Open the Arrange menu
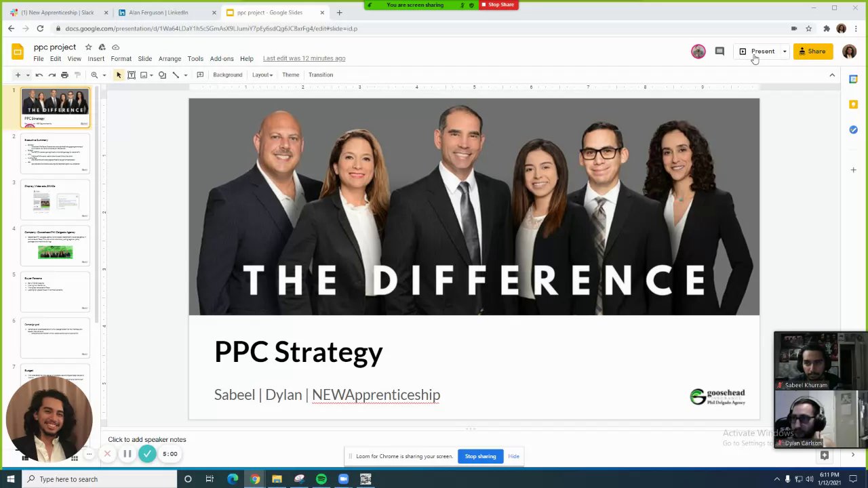This screenshot has width=868, height=488. (170, 59)
